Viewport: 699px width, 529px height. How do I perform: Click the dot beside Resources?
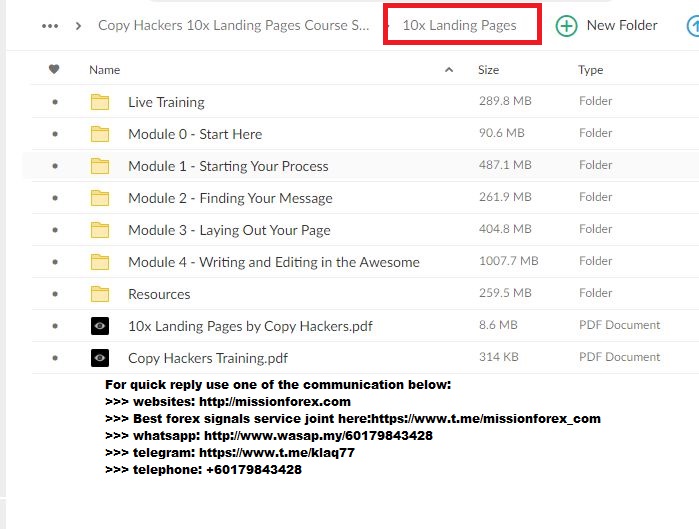(55, 294)
